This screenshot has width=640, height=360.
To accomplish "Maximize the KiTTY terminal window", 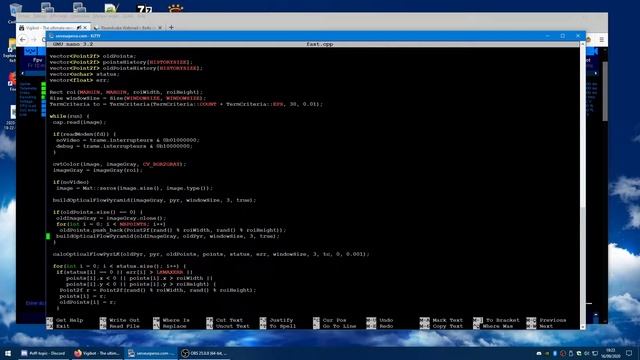I will pyautogui.click(x=562, y=36).
